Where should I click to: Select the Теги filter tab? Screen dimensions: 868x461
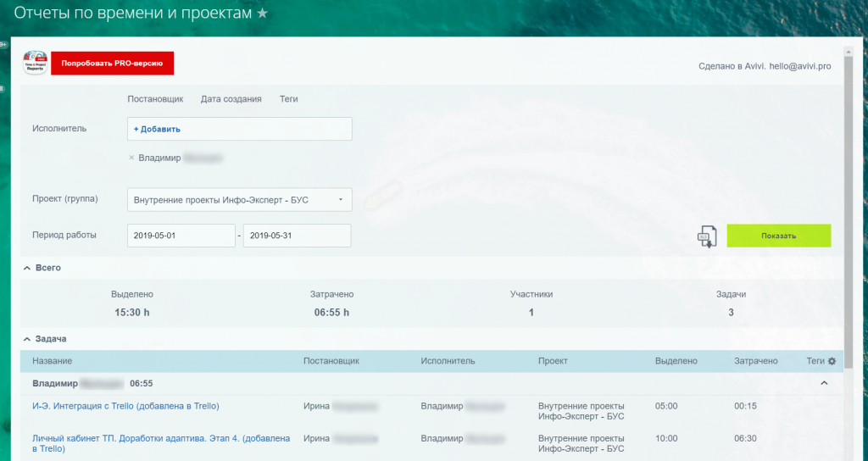click(288, 99)
